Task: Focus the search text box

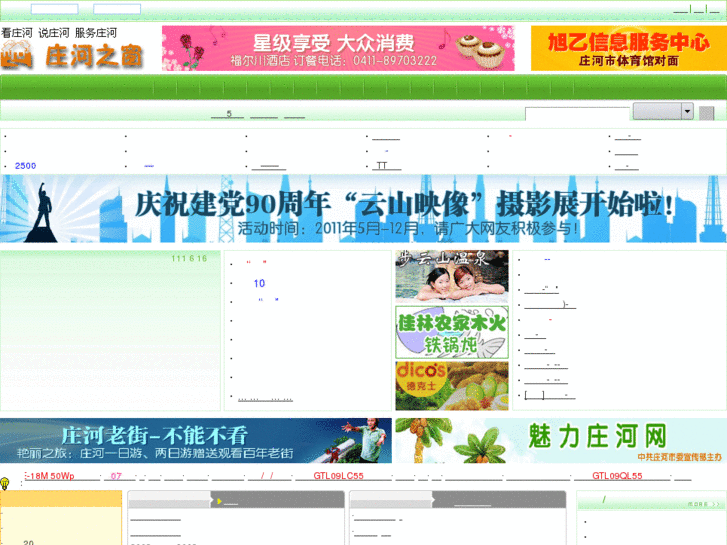Action: click(x=576, y=114)
